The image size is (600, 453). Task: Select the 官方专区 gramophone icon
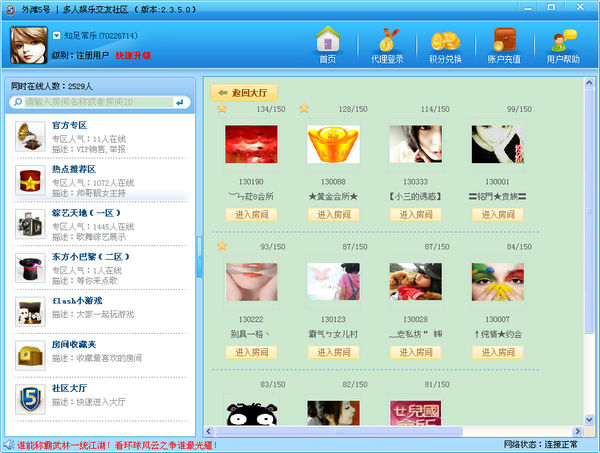[x=30, y=136]
